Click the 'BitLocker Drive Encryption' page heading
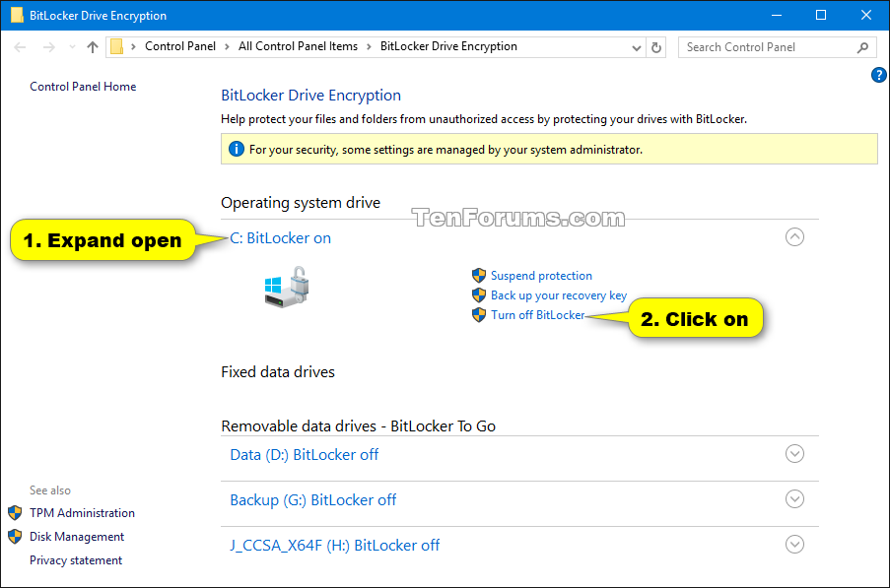 coord(311,96)
